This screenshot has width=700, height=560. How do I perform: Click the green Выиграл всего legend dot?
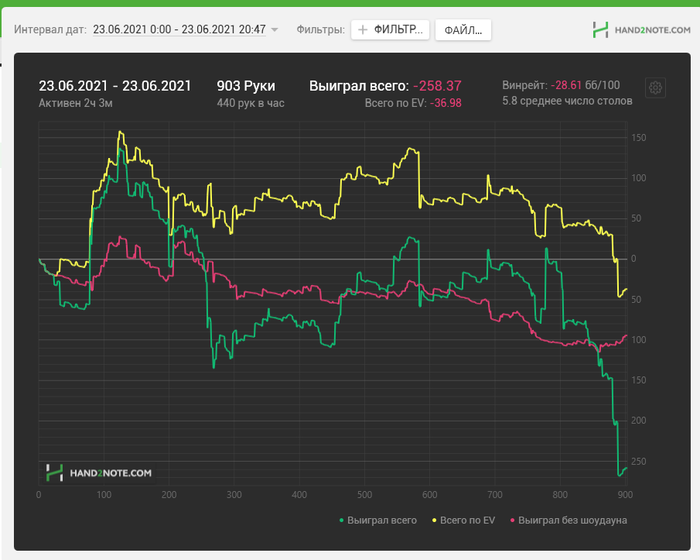tap(342, 520)
